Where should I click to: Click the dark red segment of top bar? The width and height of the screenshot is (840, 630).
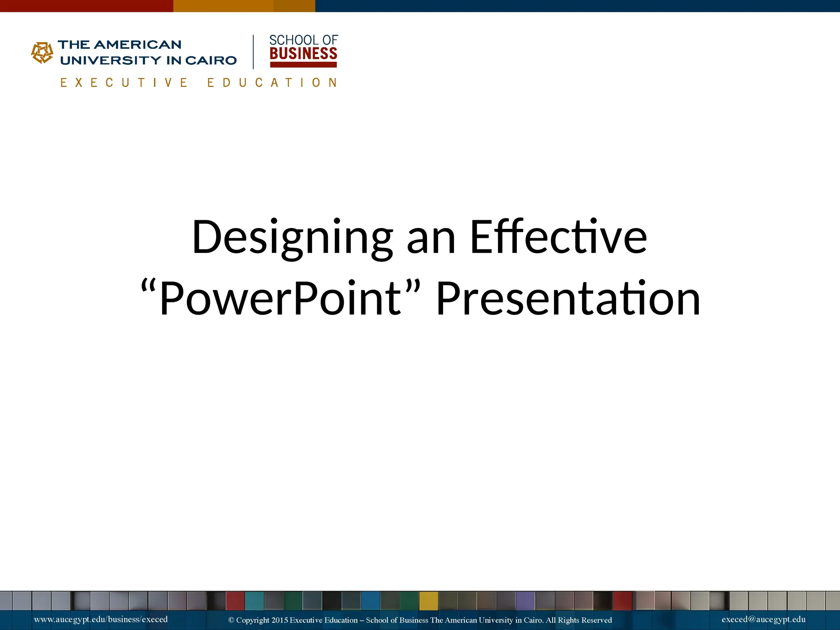86,6
